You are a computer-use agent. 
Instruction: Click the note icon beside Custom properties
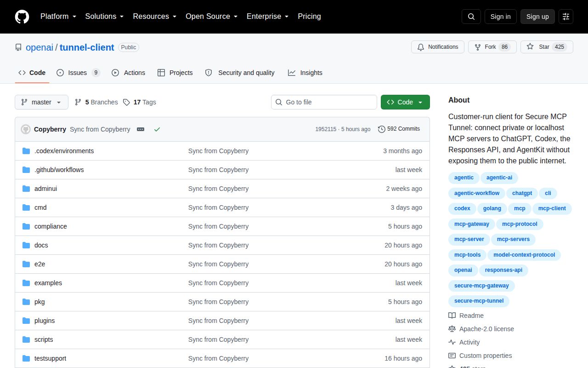pyautogui.click(x=452, y=356)
